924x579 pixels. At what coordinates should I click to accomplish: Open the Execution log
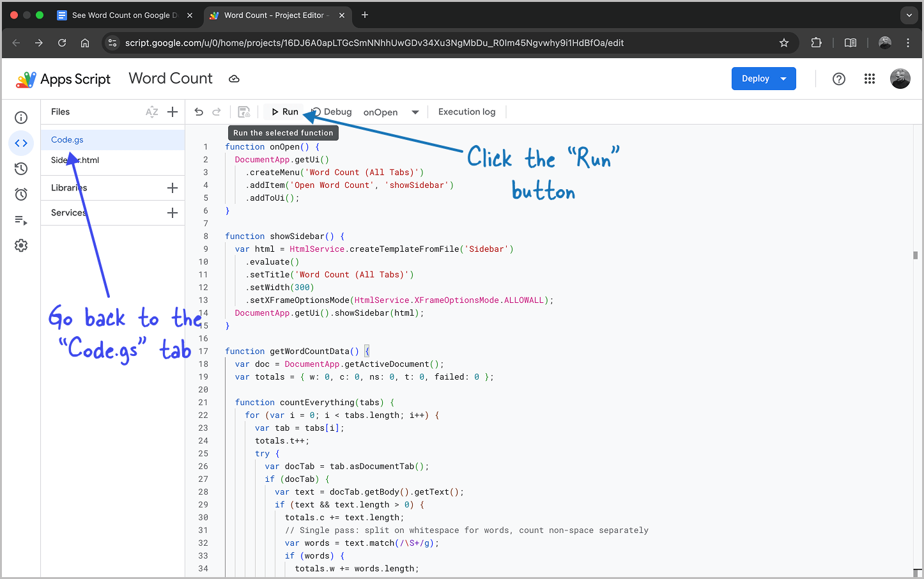(x=466, y=112)
